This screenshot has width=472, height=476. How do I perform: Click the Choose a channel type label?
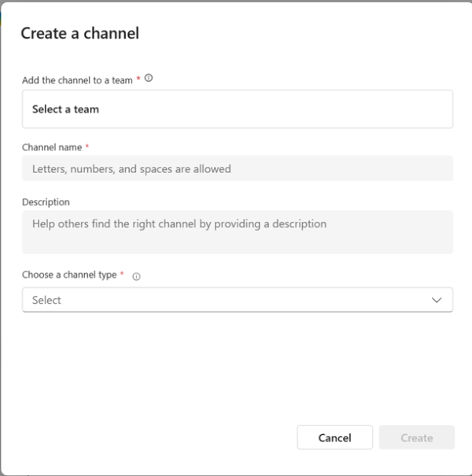click(69, 275)
